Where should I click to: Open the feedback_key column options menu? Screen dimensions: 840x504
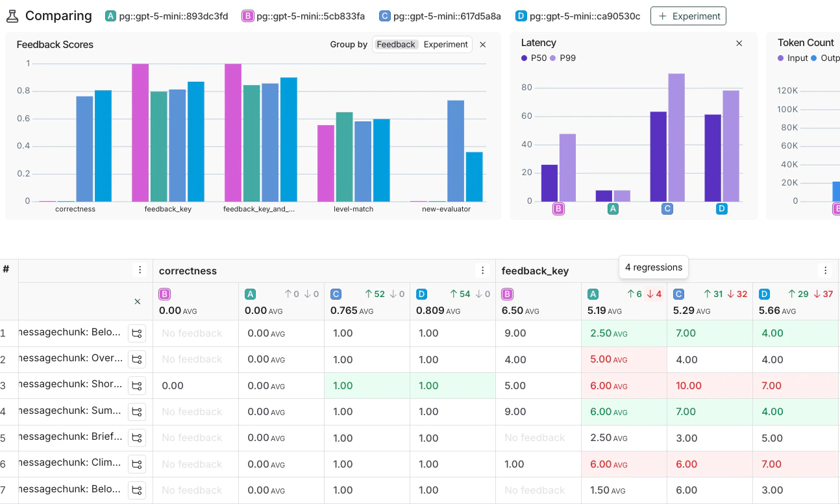pos(825,270)
